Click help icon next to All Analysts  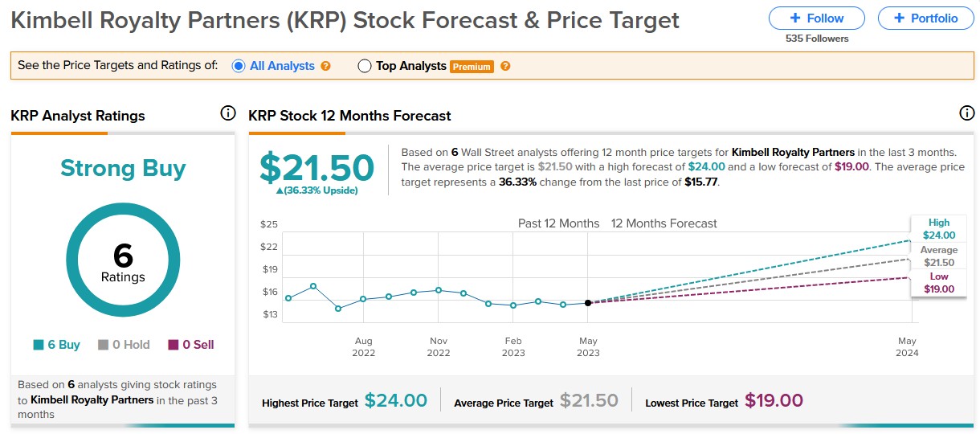coord(325,66)
